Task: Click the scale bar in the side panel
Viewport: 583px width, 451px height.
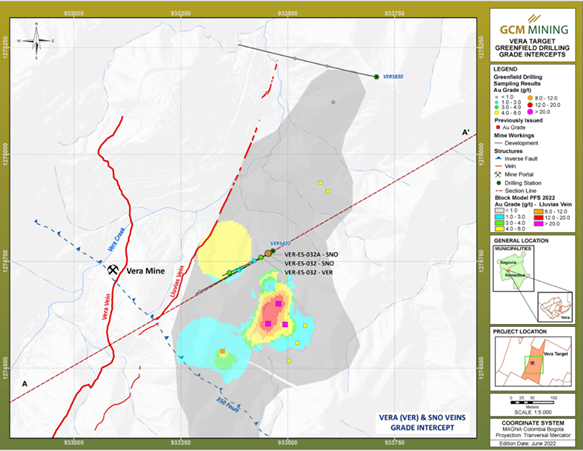Action: 532,403
